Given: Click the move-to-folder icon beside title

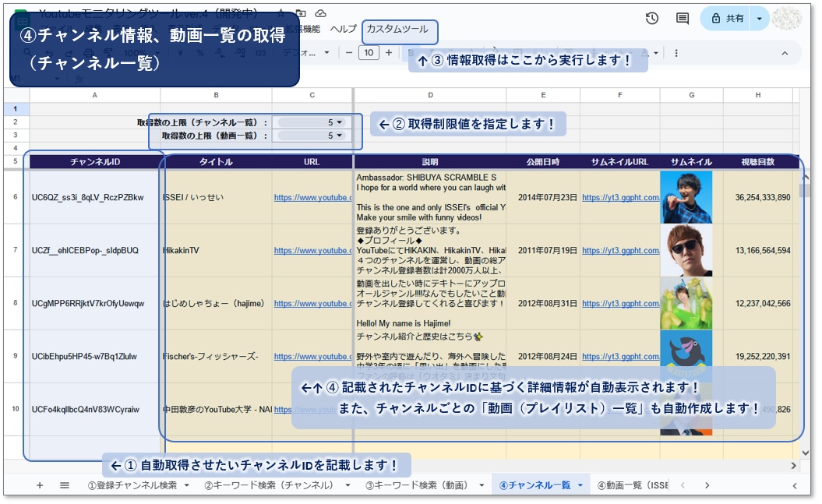Looking at the screenshot, I should (301, 12).
